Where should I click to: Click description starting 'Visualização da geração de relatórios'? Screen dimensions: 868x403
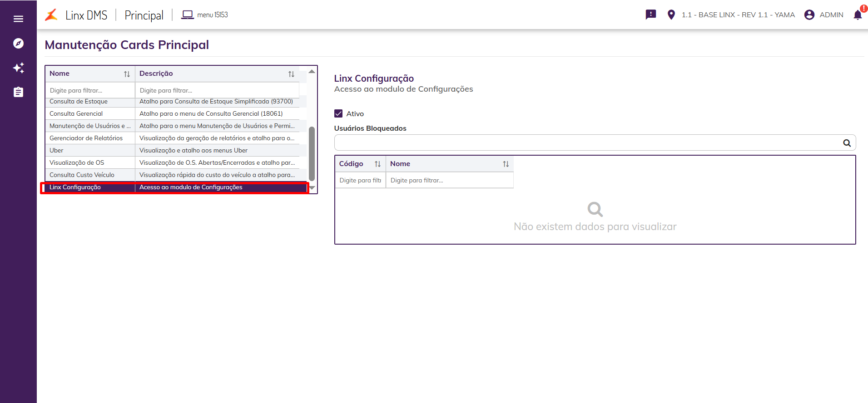217,138
